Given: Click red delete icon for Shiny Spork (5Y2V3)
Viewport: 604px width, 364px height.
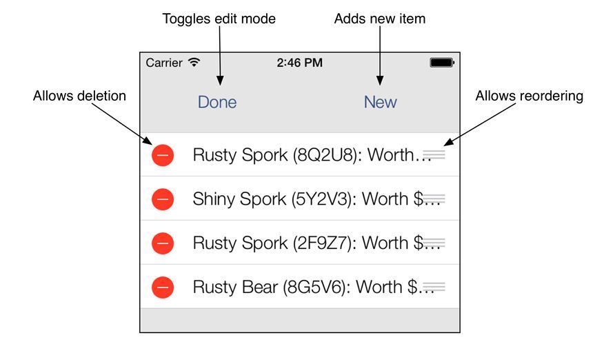Looking at the screenshot, I should point(163,199).
